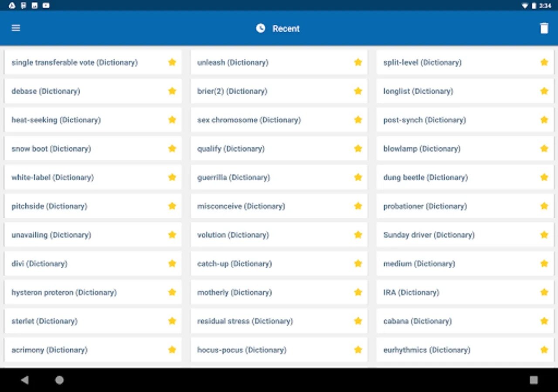558x392 pixels.
Task: Unstar the misconceive entry
Action: tap(358, 206)
